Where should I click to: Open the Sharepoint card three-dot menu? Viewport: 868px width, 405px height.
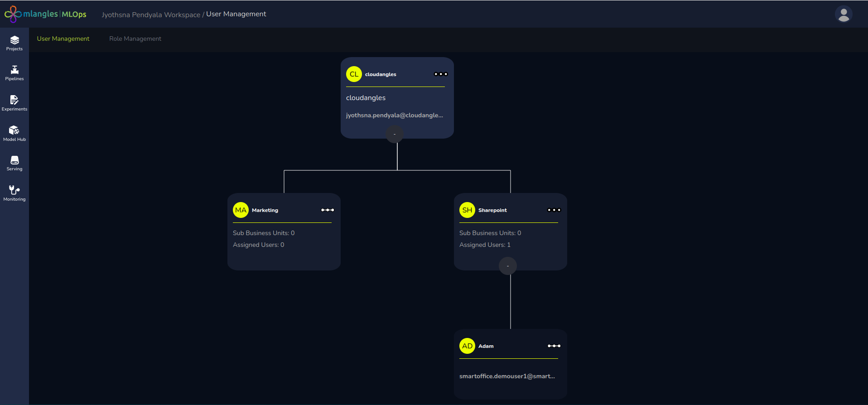tap(554, 210)
